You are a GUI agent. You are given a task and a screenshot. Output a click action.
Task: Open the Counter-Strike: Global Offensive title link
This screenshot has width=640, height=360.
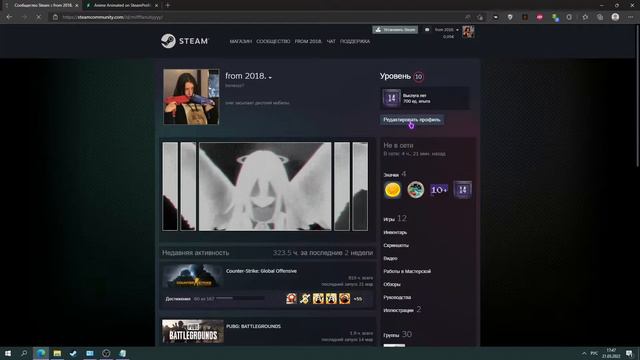261,271
